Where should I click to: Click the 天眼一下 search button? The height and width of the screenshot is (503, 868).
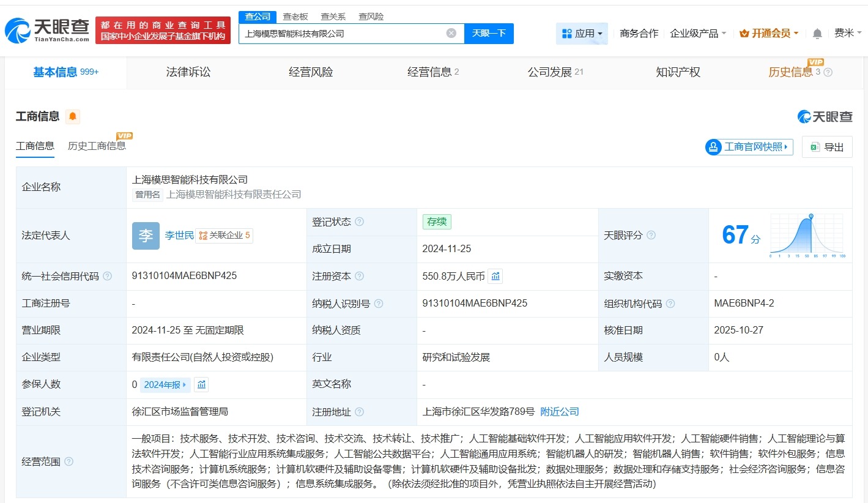(489, 34)
